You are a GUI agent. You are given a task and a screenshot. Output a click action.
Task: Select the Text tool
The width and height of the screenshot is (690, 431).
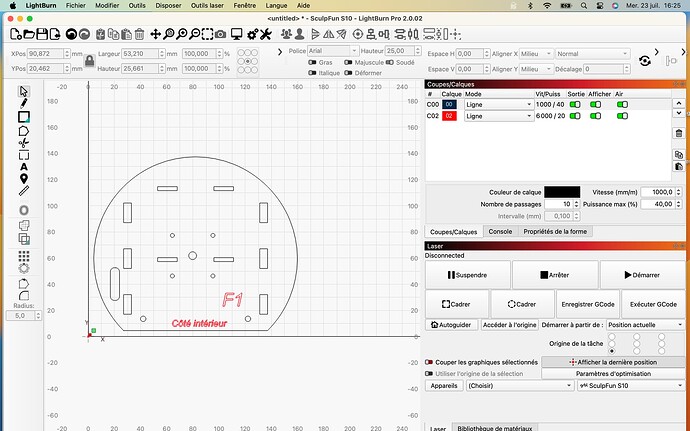[x=24, y=167]
